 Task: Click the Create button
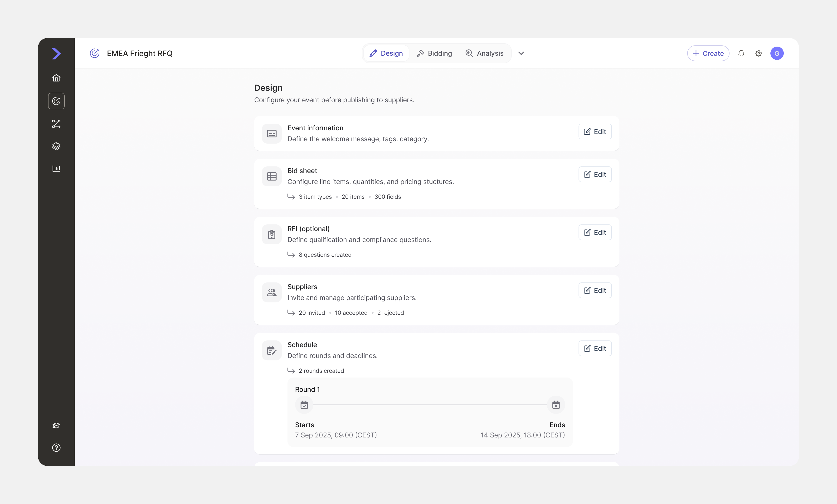708,53
